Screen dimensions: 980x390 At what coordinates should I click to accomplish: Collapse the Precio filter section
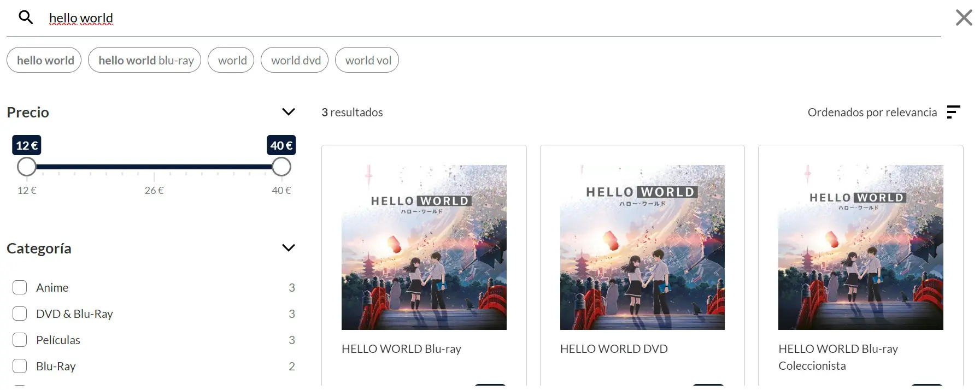pos(288,112)
